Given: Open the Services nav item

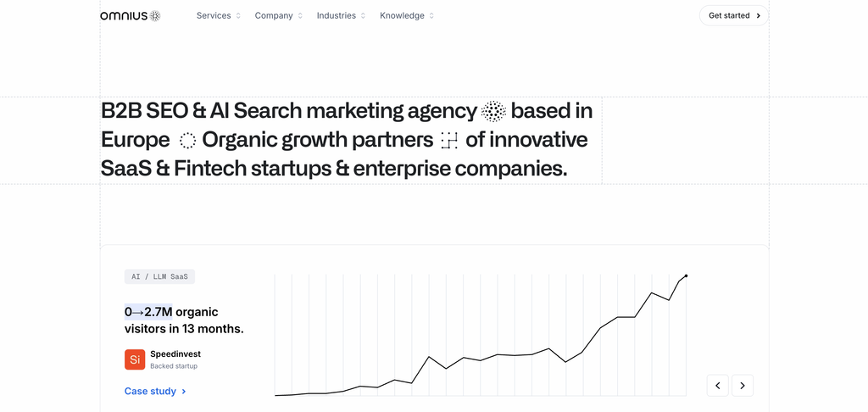Looking at the screenshot, I should [x=214, y=15].
